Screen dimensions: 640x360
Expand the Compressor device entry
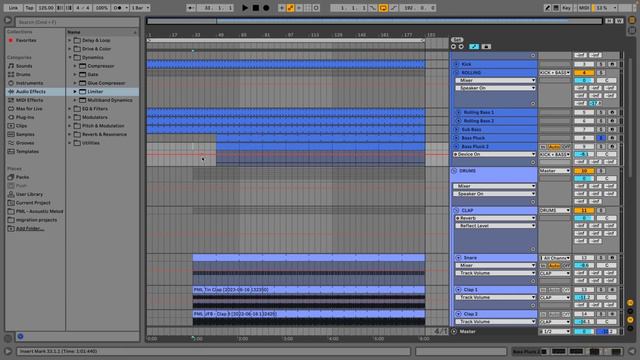(x=75, y=66)
